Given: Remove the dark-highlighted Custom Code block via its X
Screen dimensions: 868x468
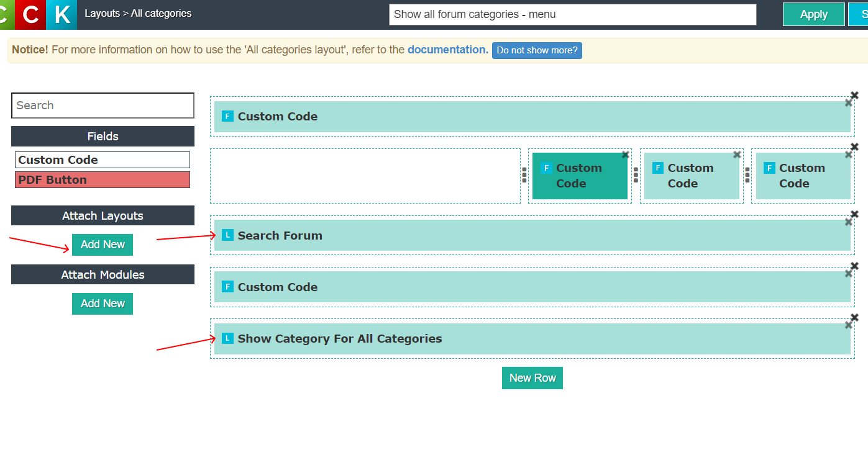Looking at the screenshot, I should [x=625, y=155].
